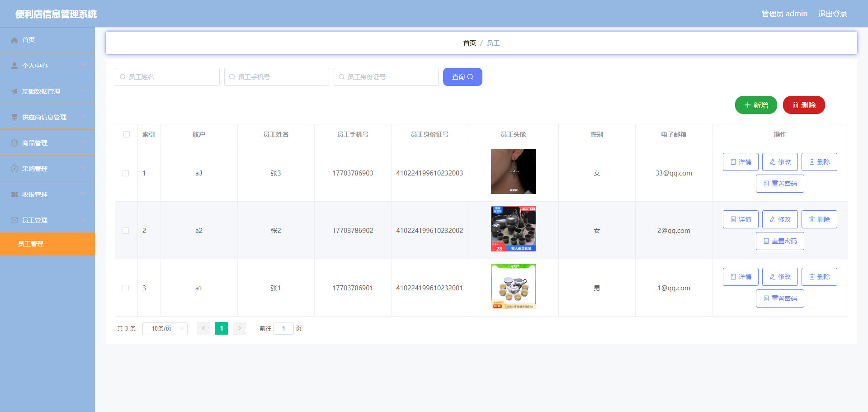Click the trash icon on 张3 删除 button
868x412 pixels.
[812, 162]
